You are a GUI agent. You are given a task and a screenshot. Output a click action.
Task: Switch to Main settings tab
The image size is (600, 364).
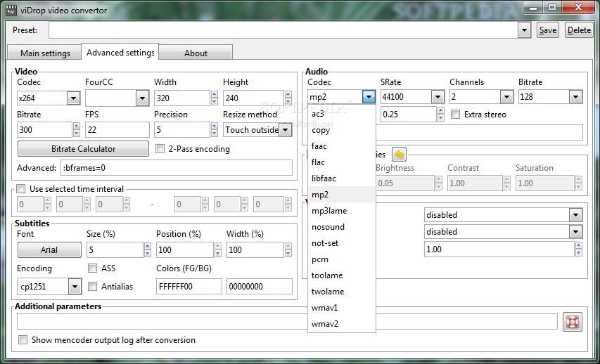pos(45,53)
